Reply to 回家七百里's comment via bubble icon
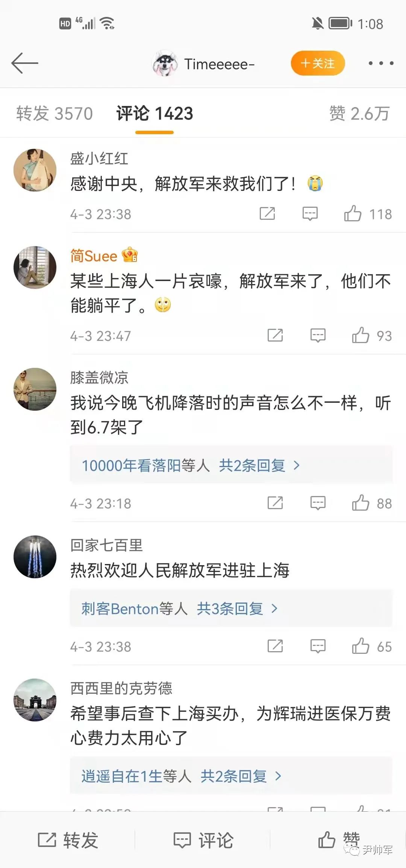The height and width of the screenshot is (868, 406). pyautogui.click(x=318, y=646)
